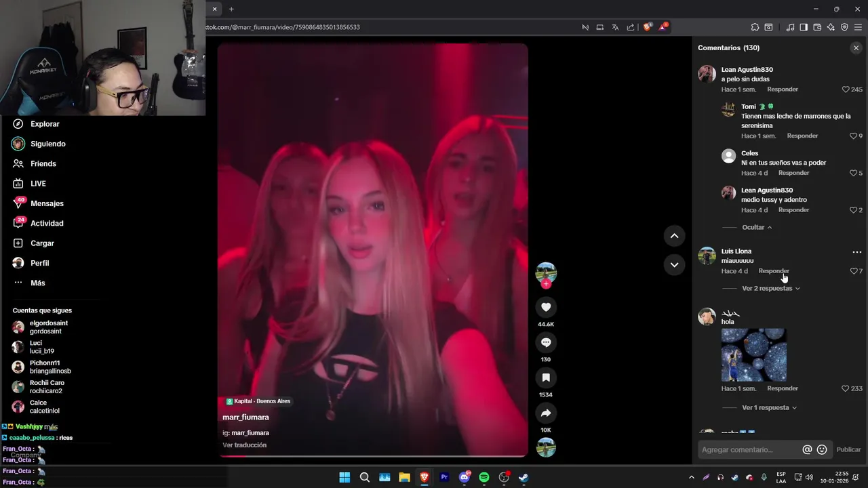Like Celes' comment heart

click(853, 173)
